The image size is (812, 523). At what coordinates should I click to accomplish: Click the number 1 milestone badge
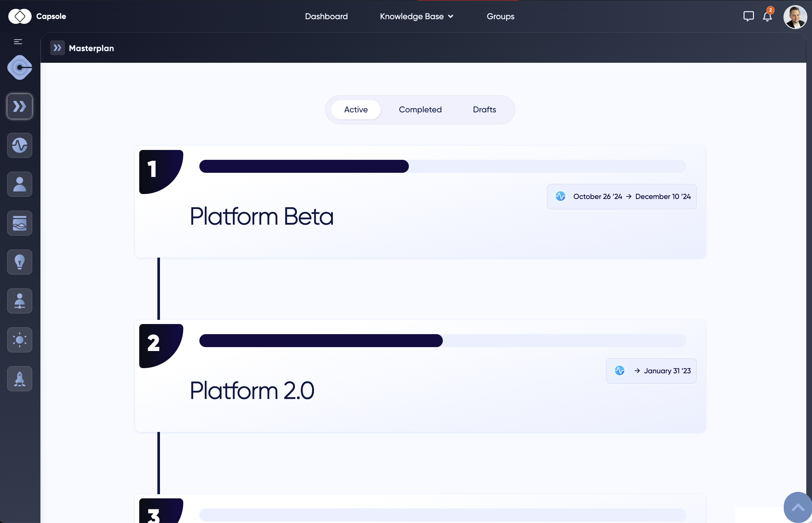coord(161,172)
